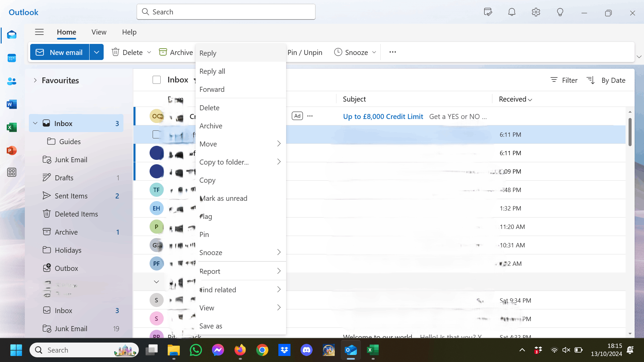The height and width of the screenshot is (362, 644).
Task: Launch PowerPoint from the app rail
Action: coord(12,150)
